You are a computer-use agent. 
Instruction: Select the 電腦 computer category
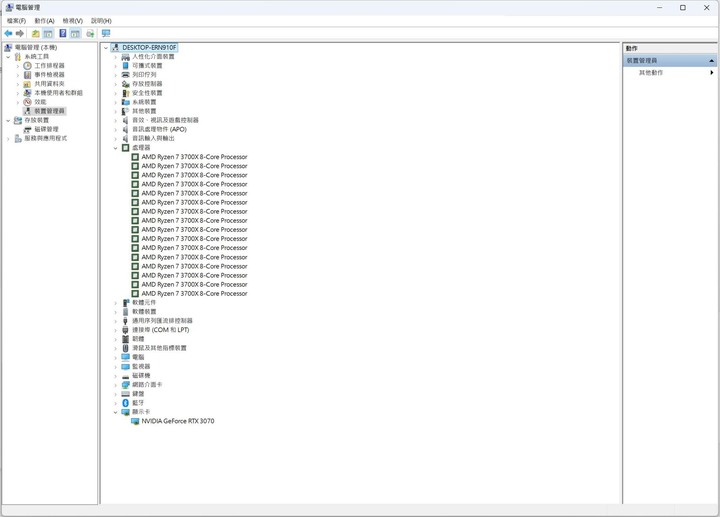138,357
